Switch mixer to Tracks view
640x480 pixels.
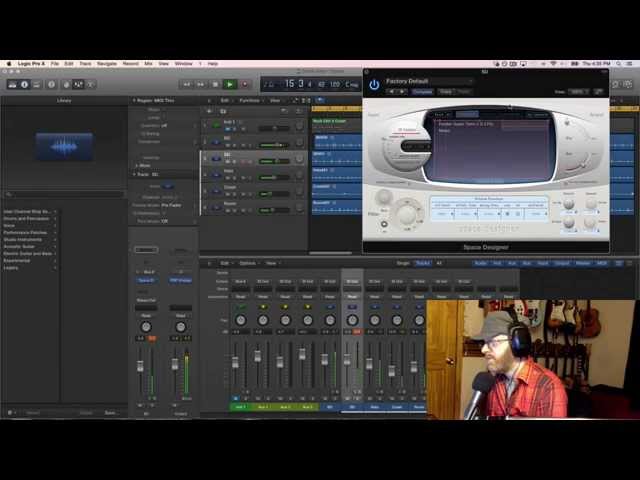click(x=423, y=263)
